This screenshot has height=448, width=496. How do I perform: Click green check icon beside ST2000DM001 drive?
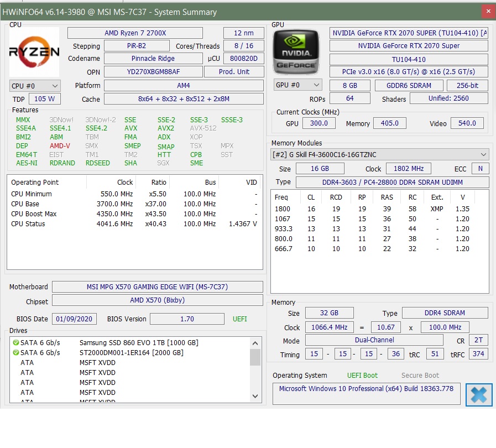15,352
